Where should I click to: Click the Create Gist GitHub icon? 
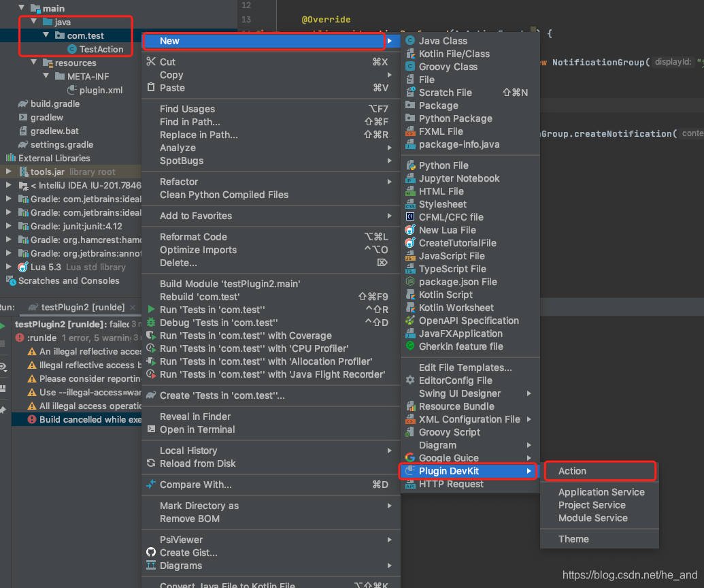(x=151, y=552)
